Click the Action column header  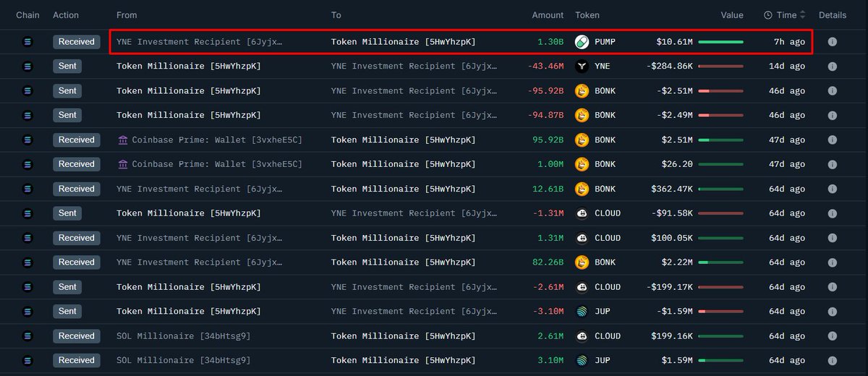pos(66,15)
